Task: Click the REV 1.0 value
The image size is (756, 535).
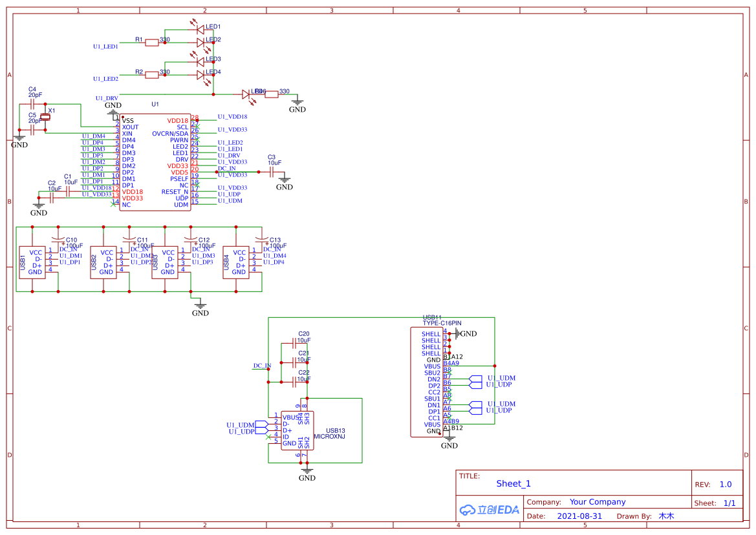Action: pyautogui.click(x=725, y=485)
